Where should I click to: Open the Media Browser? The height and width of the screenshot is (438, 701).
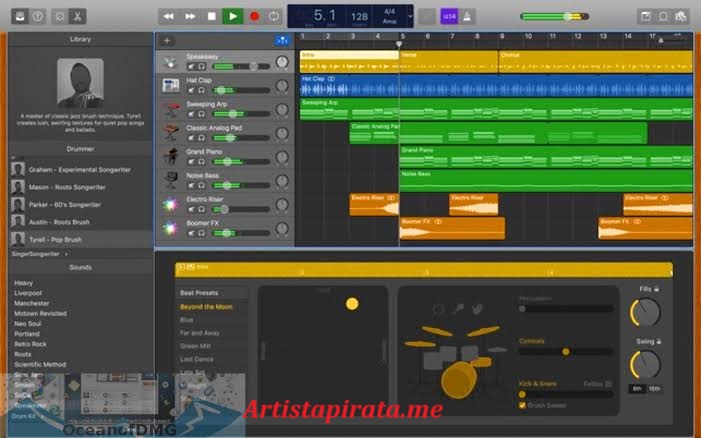(681, 17)
